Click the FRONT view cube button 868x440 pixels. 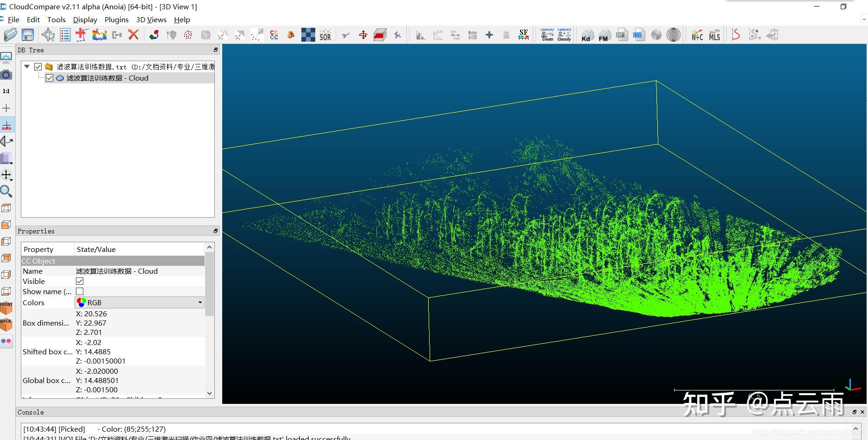pyautogui.click(x=6, y=308)
